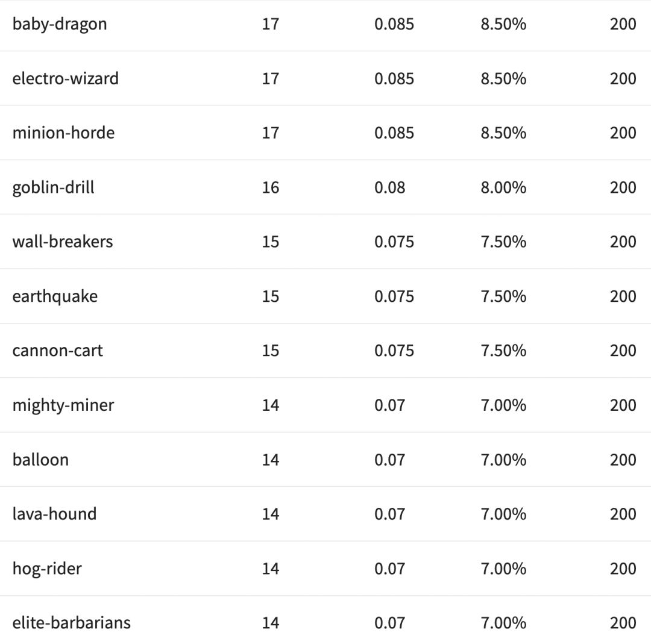Image resolution: width=651 pixels, height=644 pixels.
Task: Click the 7.50% value for cannon-cart
Action: click(503, 351)
